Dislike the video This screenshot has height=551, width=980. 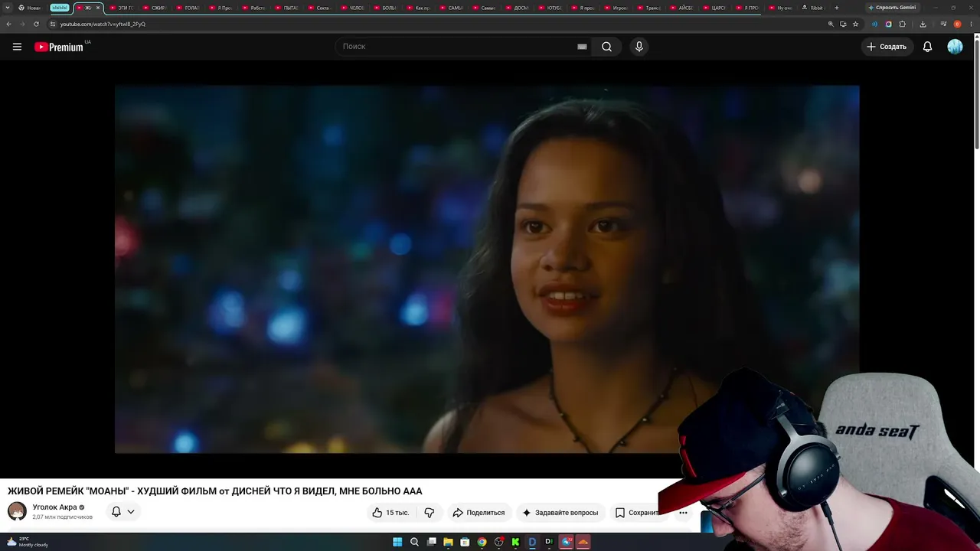[430, 513]
